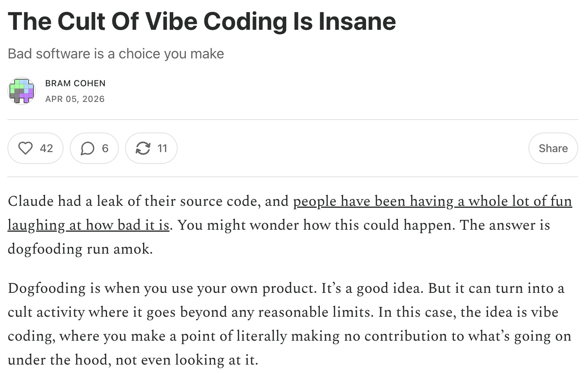Click the subtitle "Bad software is a choice you make"
Viewport: 588px width, 374px height.
[x=116, y=54]
